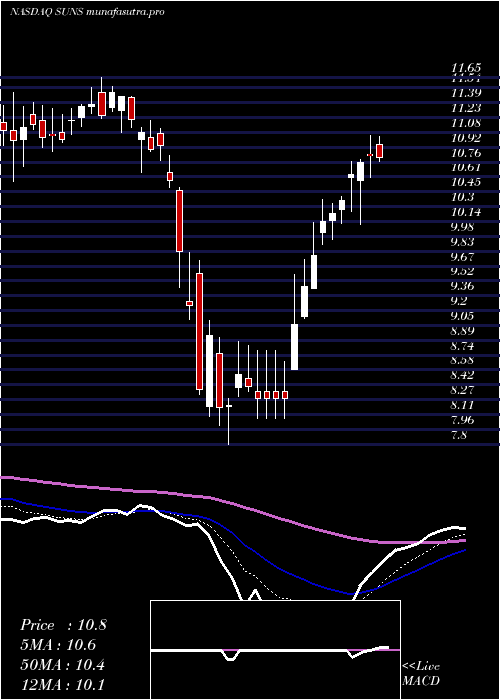Click the 11.65 price axis label
Screen dimensions: 500x700
coord(466,68)
